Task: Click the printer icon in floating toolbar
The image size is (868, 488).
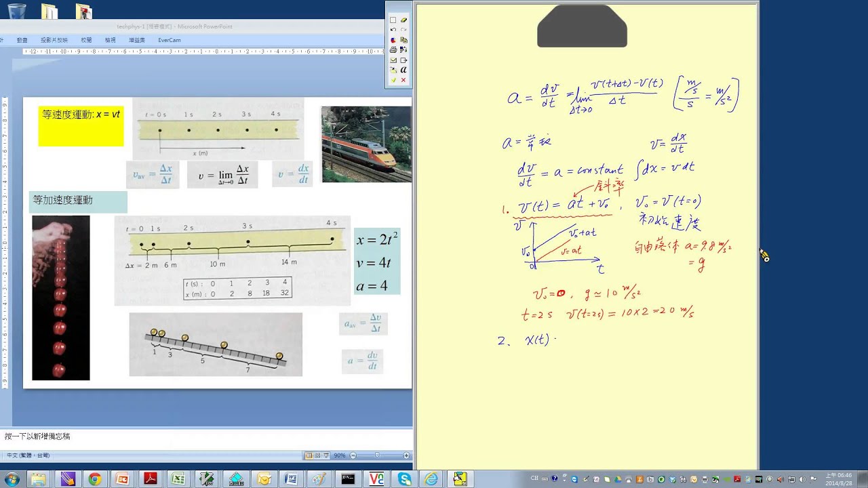Action: click(393, 50)
